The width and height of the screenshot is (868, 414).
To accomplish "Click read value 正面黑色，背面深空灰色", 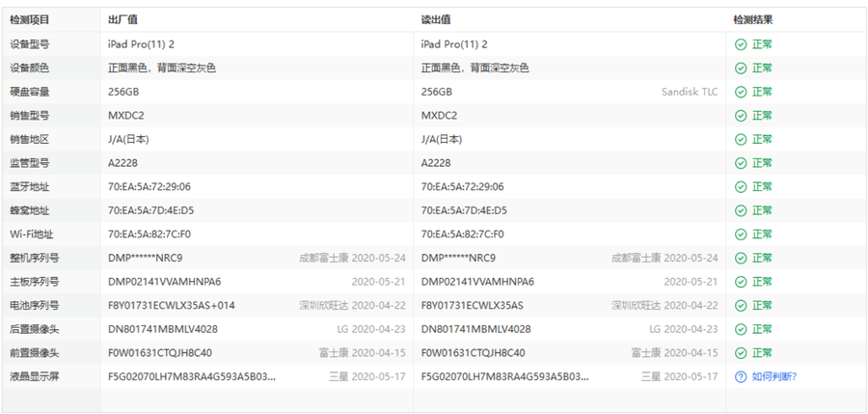I will (475, 69).
